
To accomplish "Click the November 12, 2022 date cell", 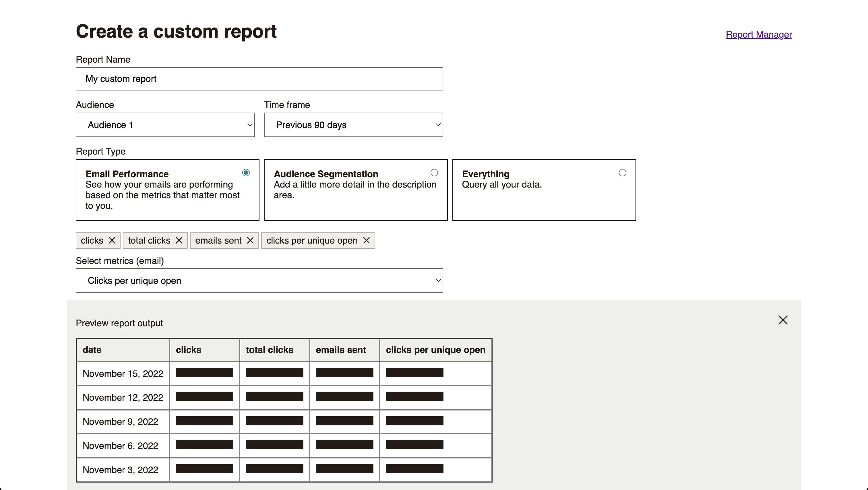I will point(123,398).
